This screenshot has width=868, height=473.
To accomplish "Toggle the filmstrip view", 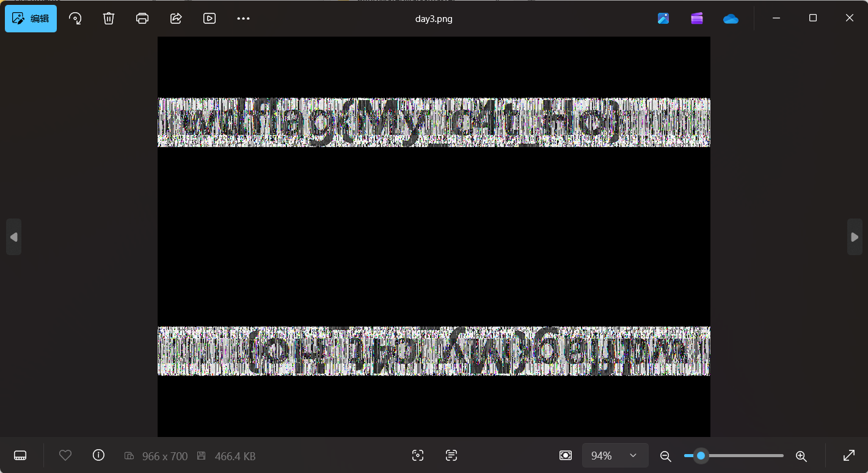I will [20, 455].
